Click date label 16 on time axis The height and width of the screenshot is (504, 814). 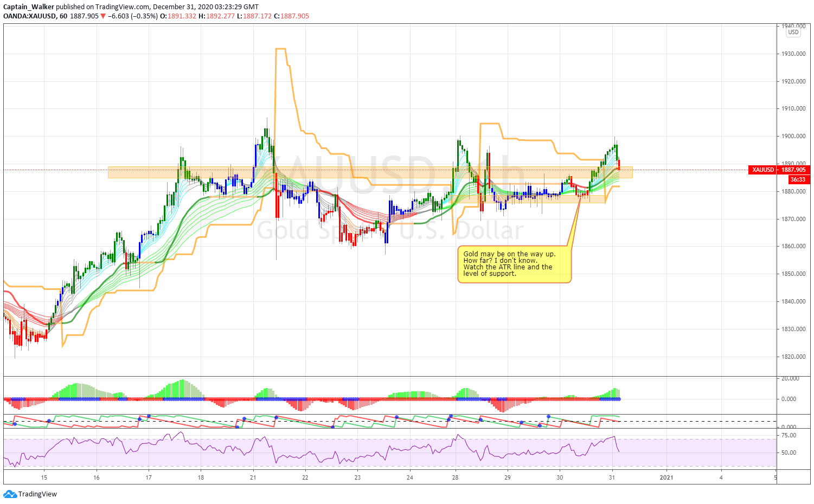[96, 477]
